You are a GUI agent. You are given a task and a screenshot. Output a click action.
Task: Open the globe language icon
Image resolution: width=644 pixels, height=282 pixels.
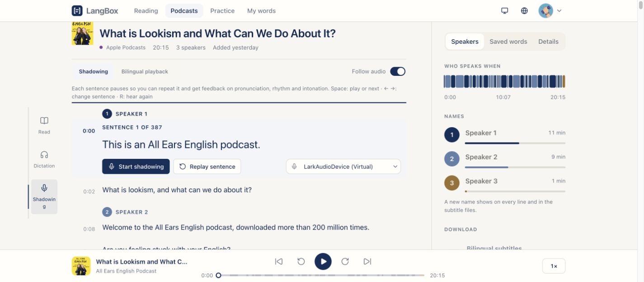pyautogui.click(x=524, y=11)
